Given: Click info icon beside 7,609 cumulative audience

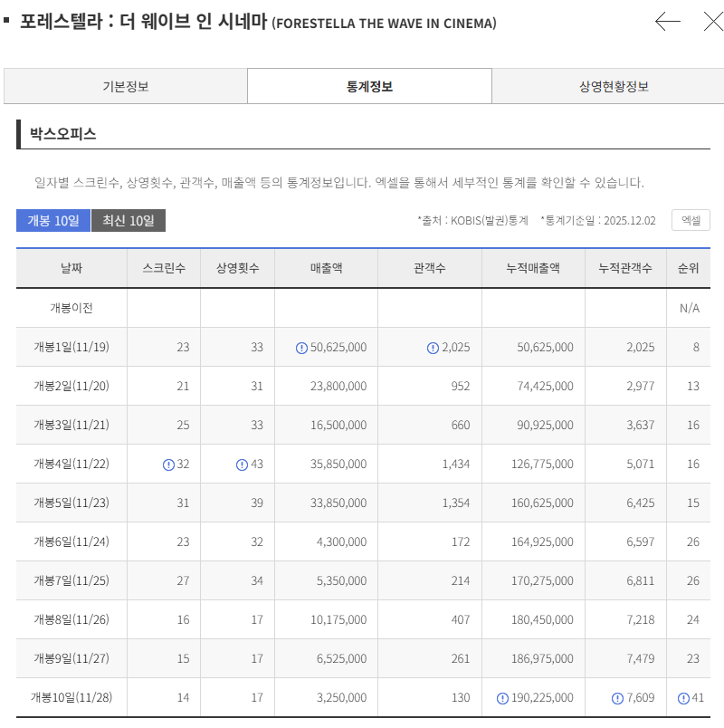Looking at the screenshot, I should coord(617,698).
